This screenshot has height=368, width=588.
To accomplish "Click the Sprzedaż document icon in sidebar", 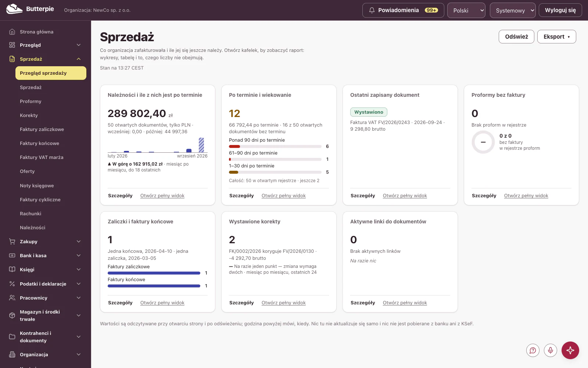I will pyautogui.click(x=12, y=59).
